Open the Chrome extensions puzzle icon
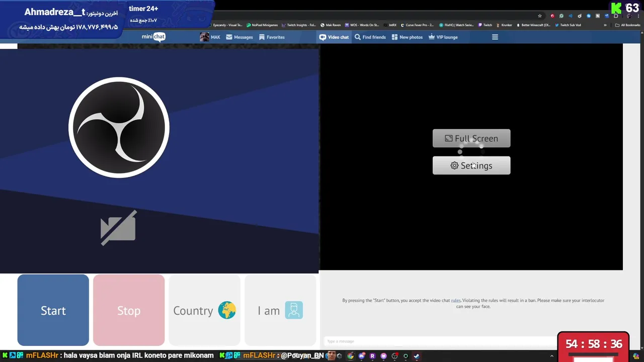Image resolution: width=644 pixels, height=362 pixels. [616, 16]
